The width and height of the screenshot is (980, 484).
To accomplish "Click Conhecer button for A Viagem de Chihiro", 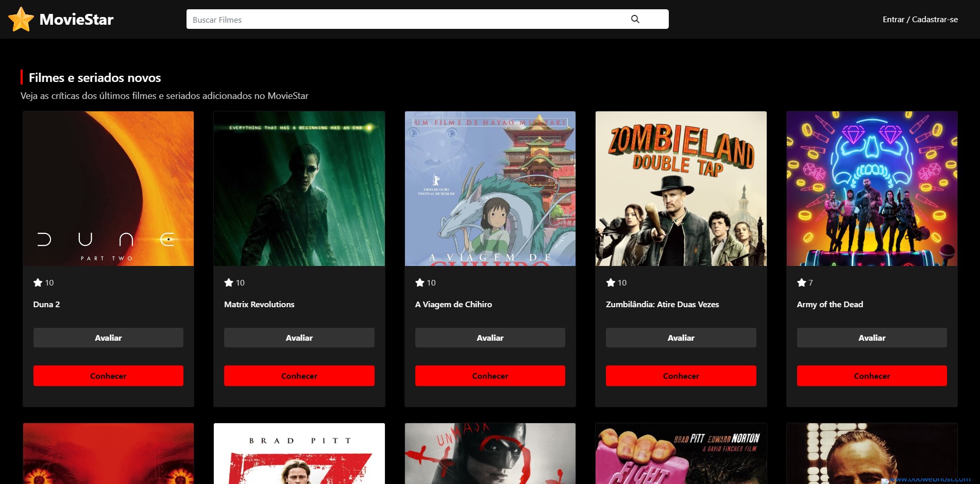I will click(490, 376).
